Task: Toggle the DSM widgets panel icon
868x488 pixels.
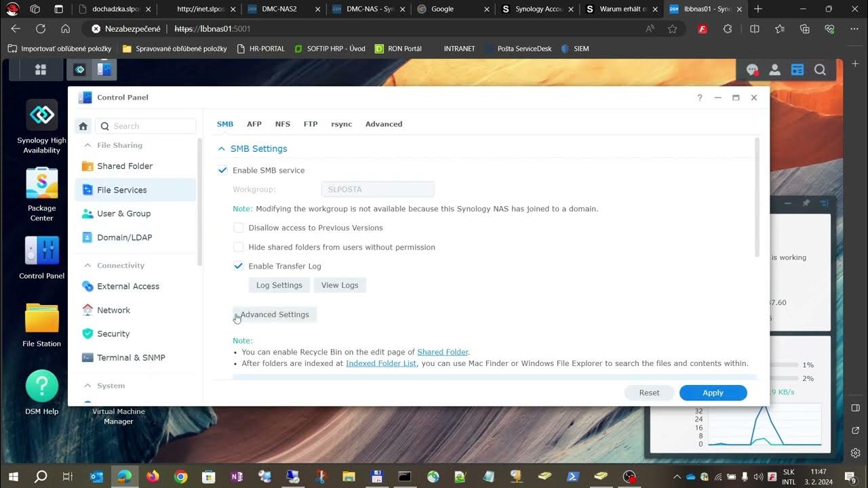Action: coord(797,70)
